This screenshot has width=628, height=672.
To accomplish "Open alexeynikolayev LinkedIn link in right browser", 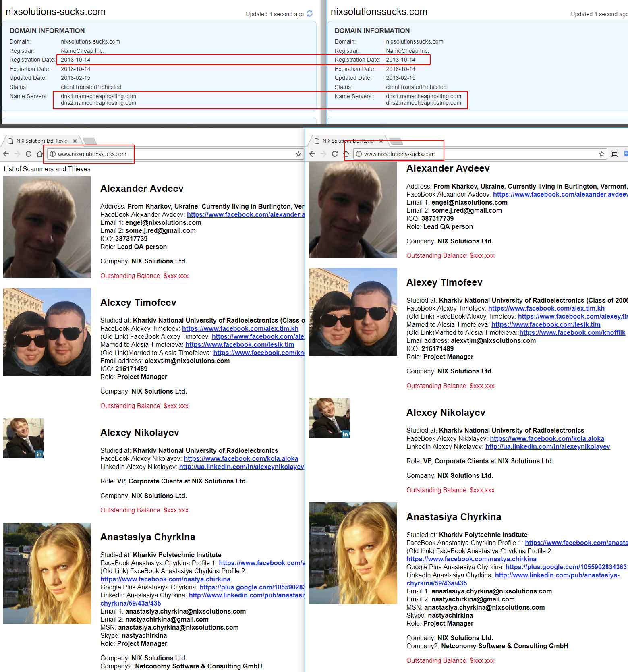I will point(548,446).
